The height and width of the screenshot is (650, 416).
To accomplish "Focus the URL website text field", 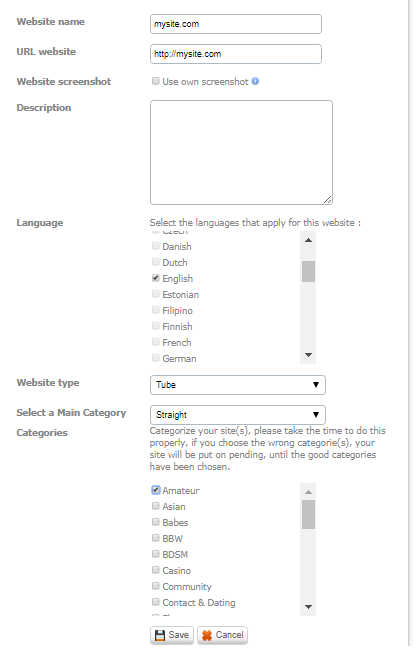I will pyautogui.click(x=236, y=54).
